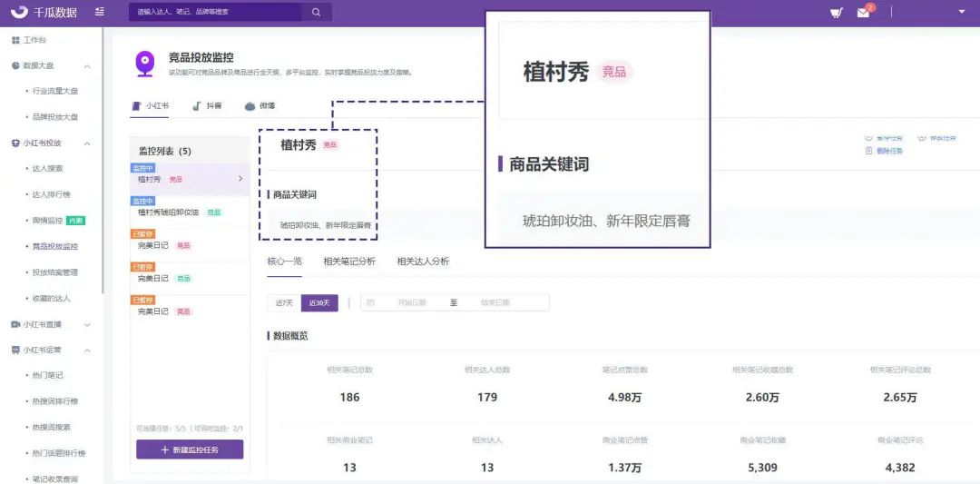Open 收藏的达人 in the sidebar
This screenshot has height=484, width=980.
[51, 298]
